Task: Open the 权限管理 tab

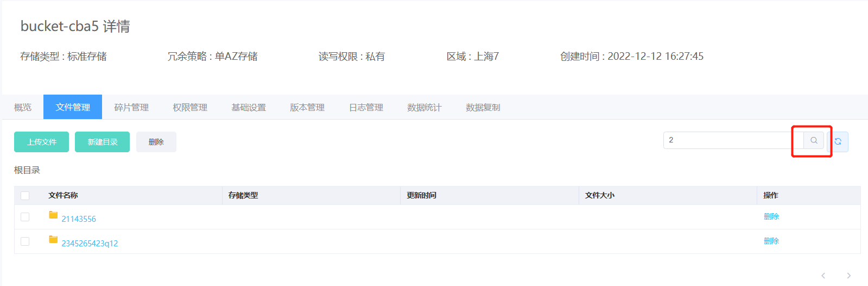Action: tap(190, 107)
